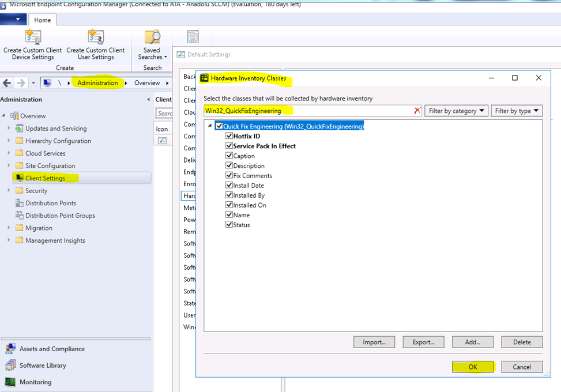The image size is (561, 392).
Task: Toggle the Fix Comments checkbox
Action: tap(229, 175)
